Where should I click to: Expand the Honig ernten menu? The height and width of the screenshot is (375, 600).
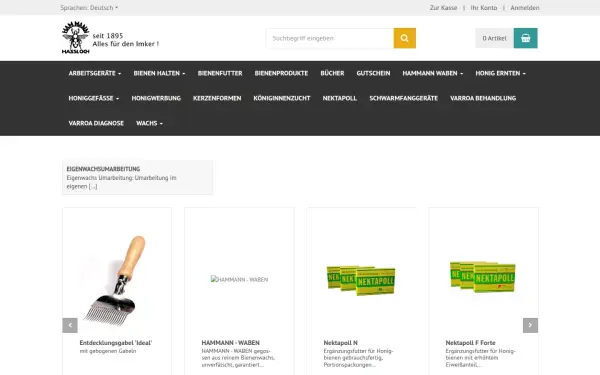(x=501, y=73)
